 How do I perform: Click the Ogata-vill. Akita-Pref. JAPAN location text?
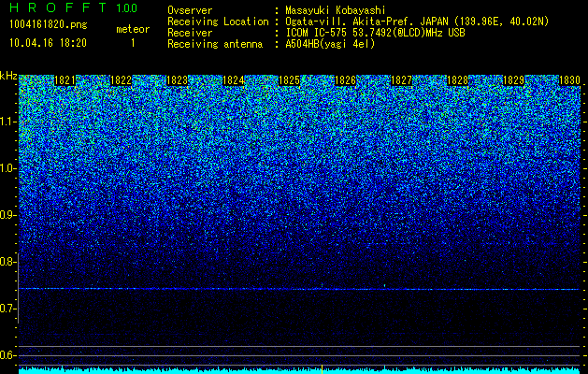click(417, 22)
